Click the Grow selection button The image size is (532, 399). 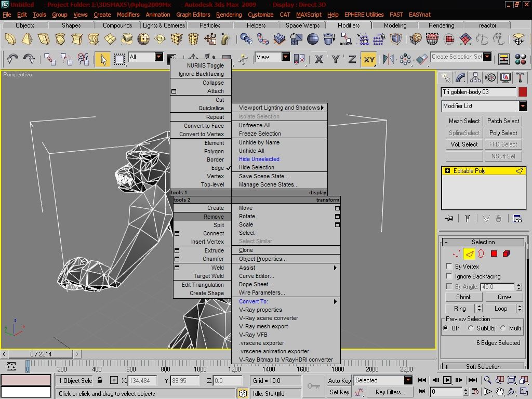504,297
